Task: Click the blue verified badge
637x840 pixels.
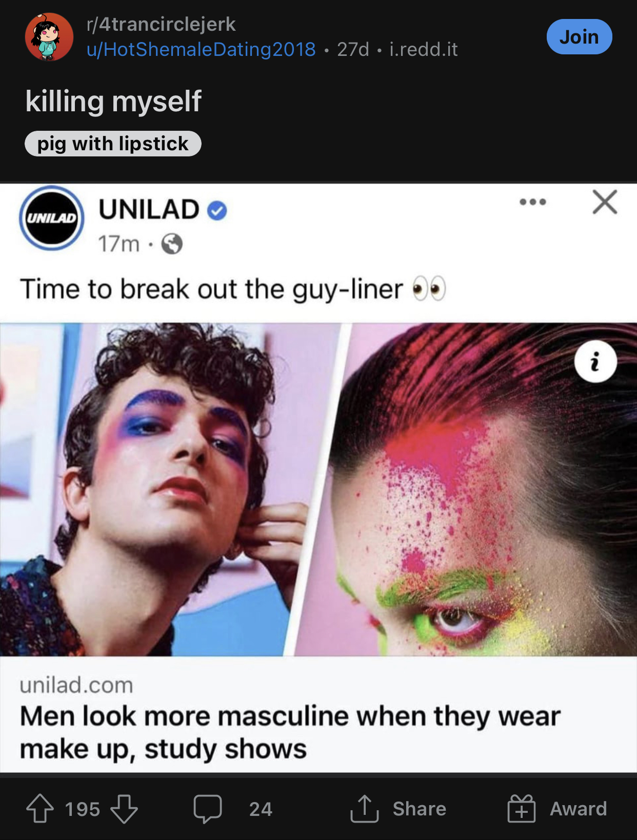Action: pyautogui.click(x=217, y=210)
